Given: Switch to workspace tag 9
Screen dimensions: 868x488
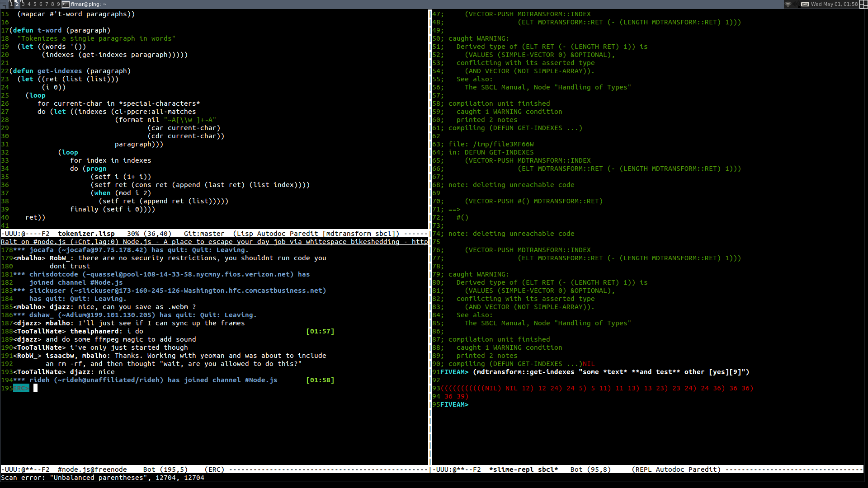Looking at the screenshot, I should [x=58, y=4].
